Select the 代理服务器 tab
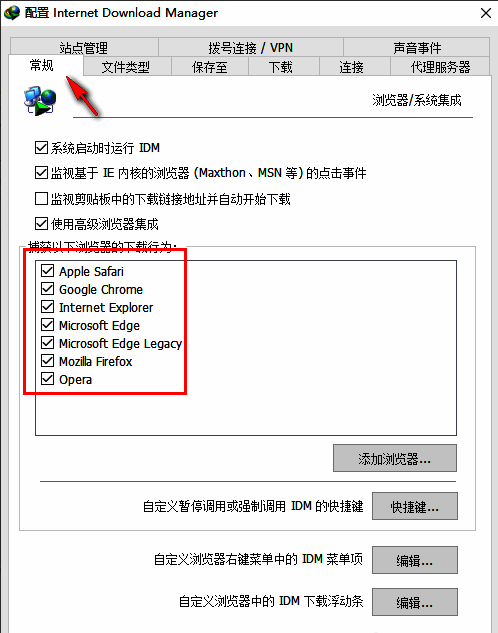498x633 pixels. click(440, 67)
